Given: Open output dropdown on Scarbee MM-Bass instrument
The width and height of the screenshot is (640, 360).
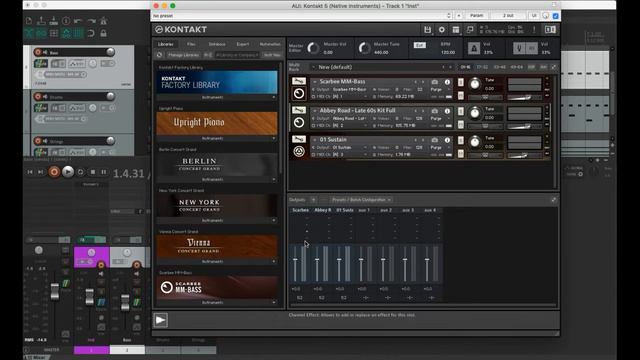Looking at the screenshot, I should [x=342, y=89].
